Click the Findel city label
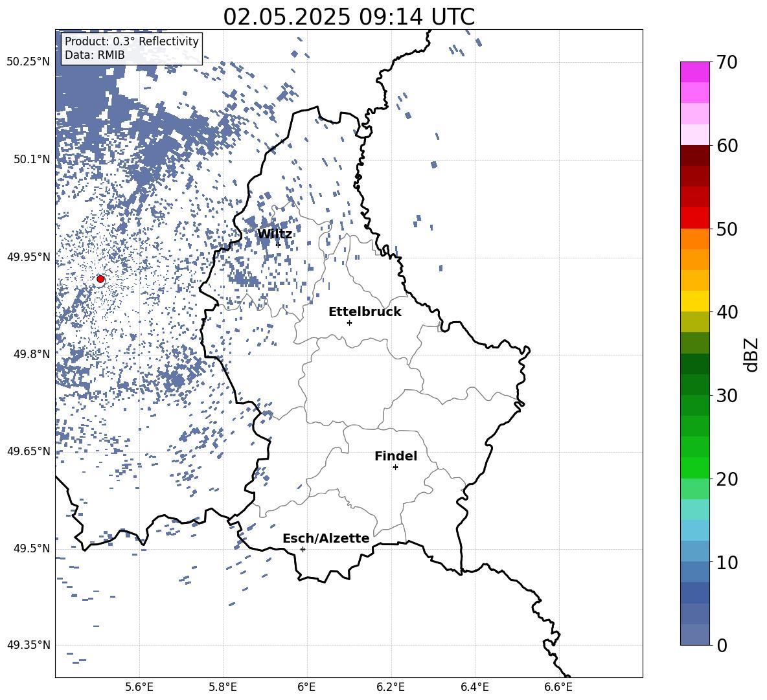 396,456
